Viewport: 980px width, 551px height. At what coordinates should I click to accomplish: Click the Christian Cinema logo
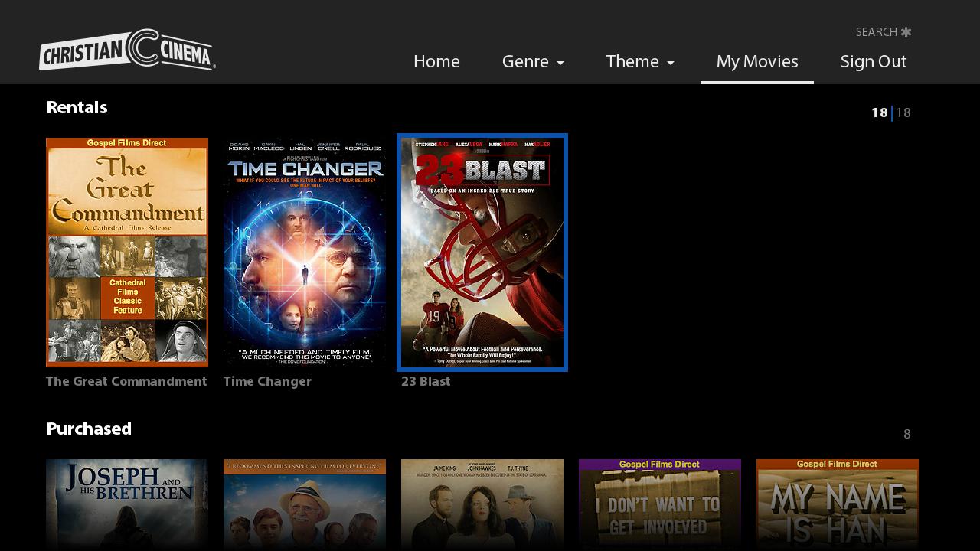tap(127, 50)
